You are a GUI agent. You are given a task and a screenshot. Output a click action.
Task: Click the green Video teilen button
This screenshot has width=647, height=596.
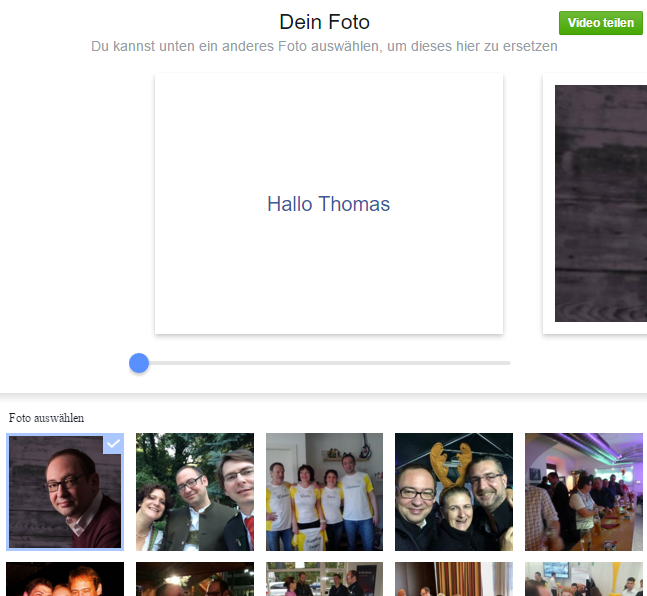600,23
